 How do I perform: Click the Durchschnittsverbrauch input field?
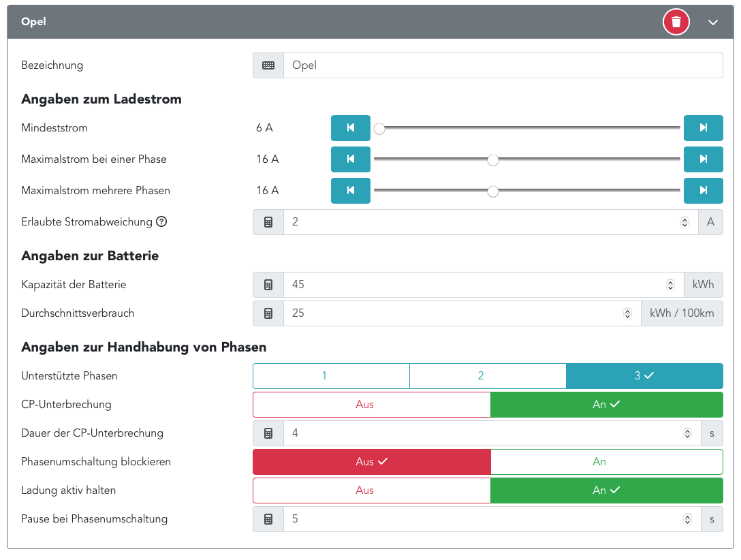point(453,313)
